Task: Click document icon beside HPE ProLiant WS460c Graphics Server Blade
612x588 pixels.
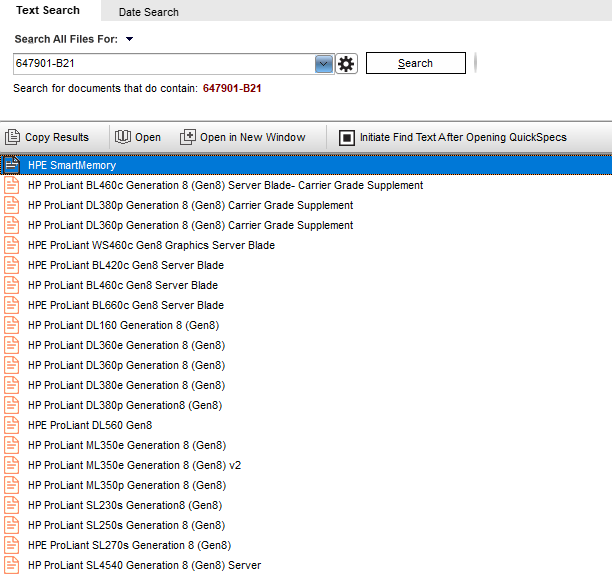Action: (x=13, y=245)
